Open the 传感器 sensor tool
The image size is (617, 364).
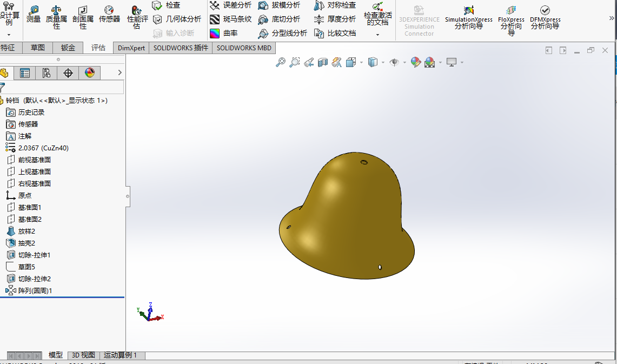(x=109, y=15)
